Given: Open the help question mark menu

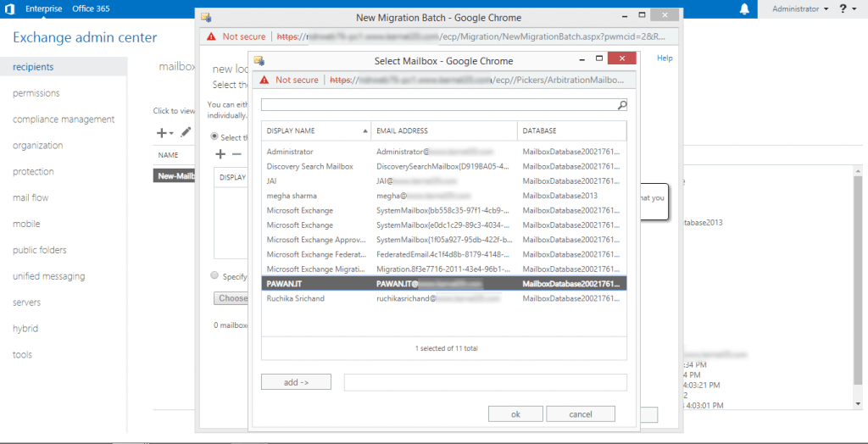Looking at the screenshot, I should (x=847, y=8).
